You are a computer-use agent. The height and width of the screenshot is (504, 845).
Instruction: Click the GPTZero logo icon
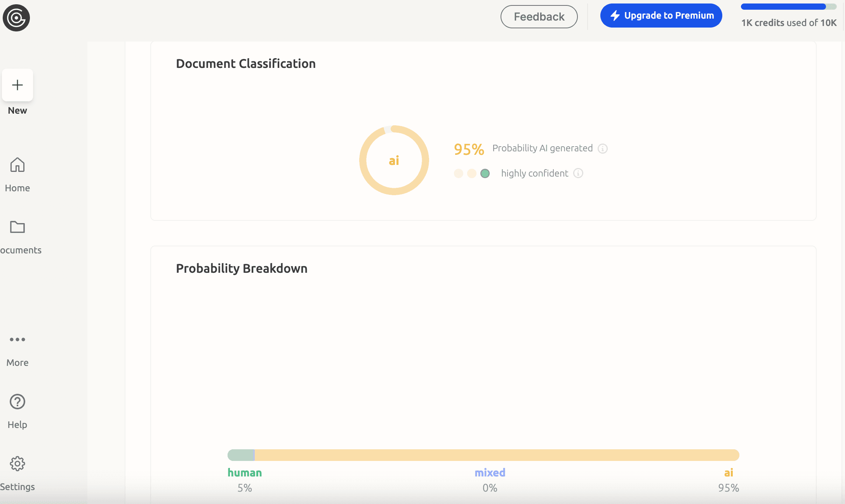coord(16,18)
